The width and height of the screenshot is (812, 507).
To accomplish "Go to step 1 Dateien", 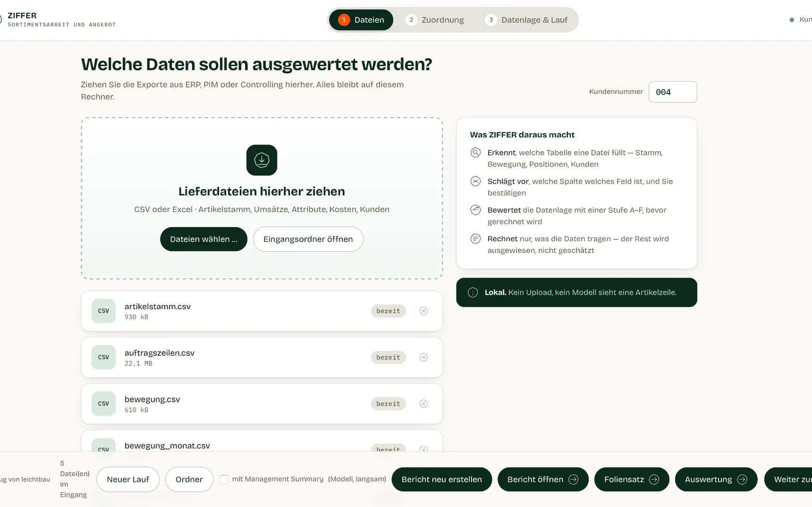I will coord(361,20).
